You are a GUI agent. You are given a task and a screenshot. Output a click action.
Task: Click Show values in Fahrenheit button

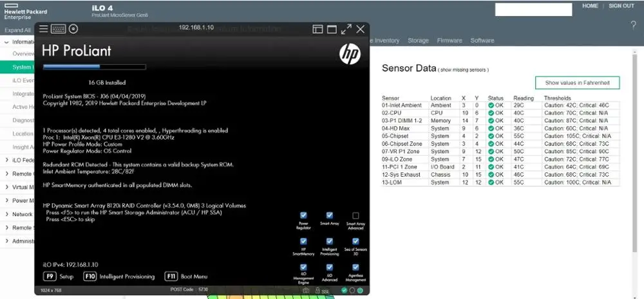coord(577,83)
